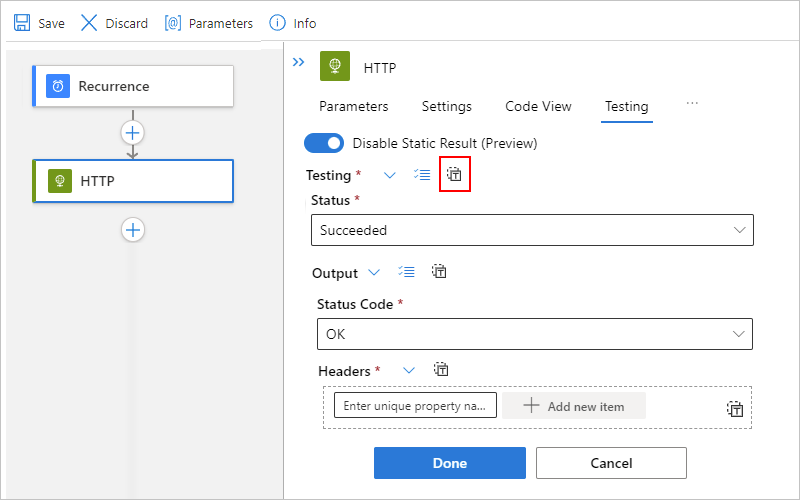
Task: Toggle Disable Static Result switch
Action: click(324, 143)
